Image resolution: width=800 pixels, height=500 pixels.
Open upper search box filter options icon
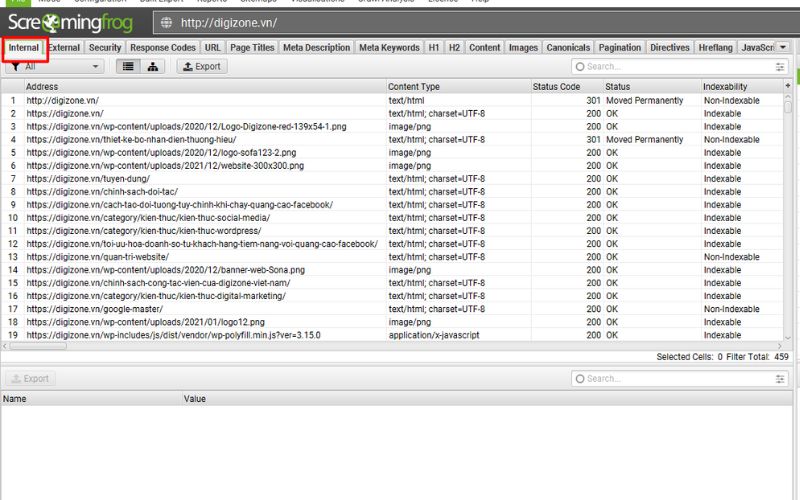tap(780, 66)
